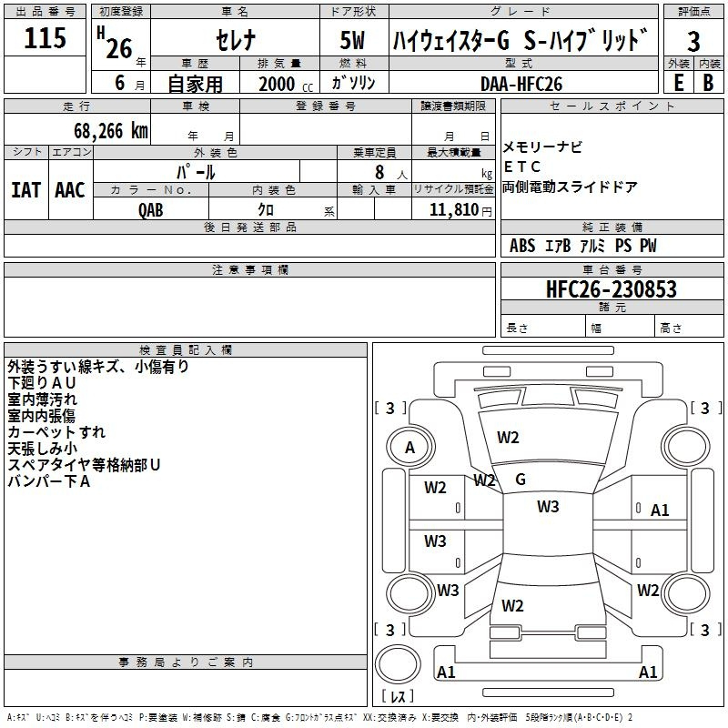Click the door type 5W
728x728 pixels.
coord(352,40)
